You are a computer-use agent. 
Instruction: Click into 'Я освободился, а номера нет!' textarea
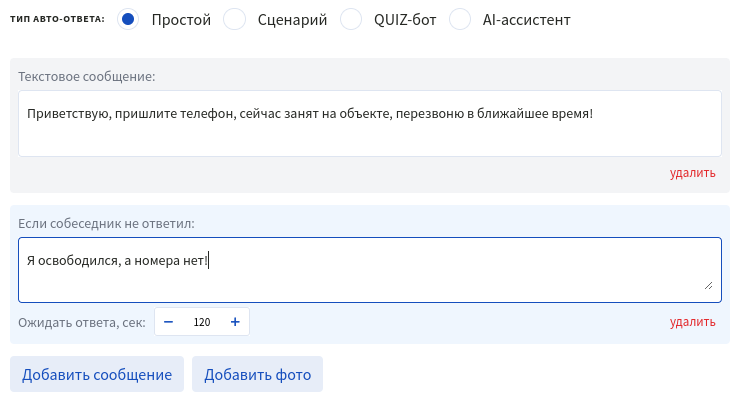pos(369,270)
